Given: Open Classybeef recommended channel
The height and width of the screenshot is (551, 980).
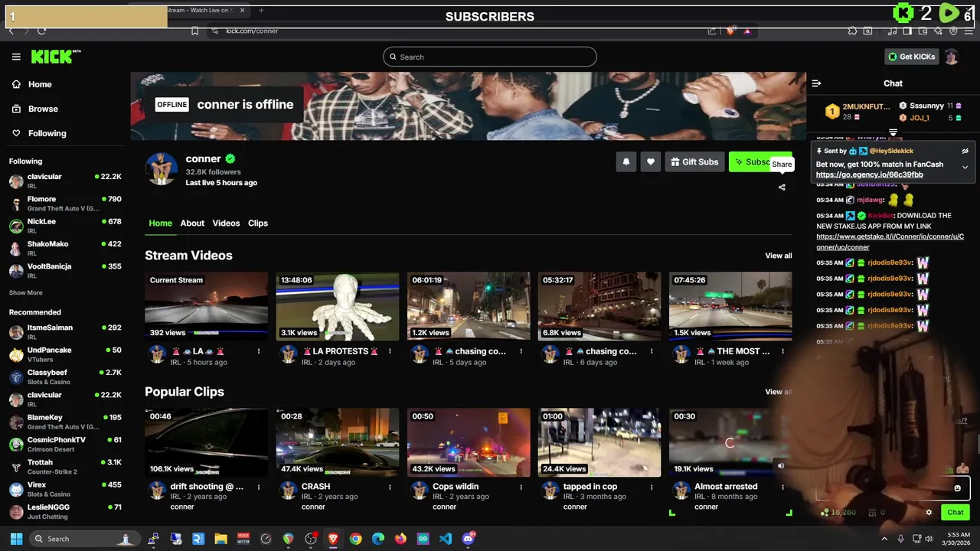Looking at the screenshot, I should (65, 377).
